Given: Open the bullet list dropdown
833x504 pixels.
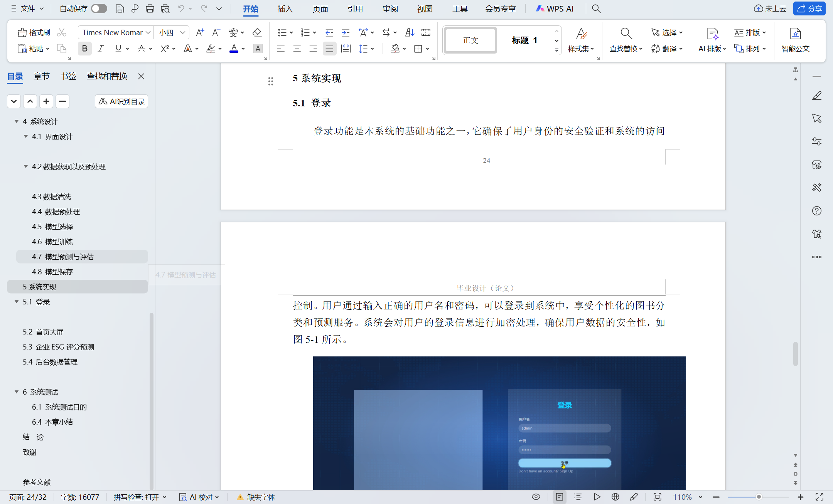Looking at the screenshot, I should click(x=291, y=32).
